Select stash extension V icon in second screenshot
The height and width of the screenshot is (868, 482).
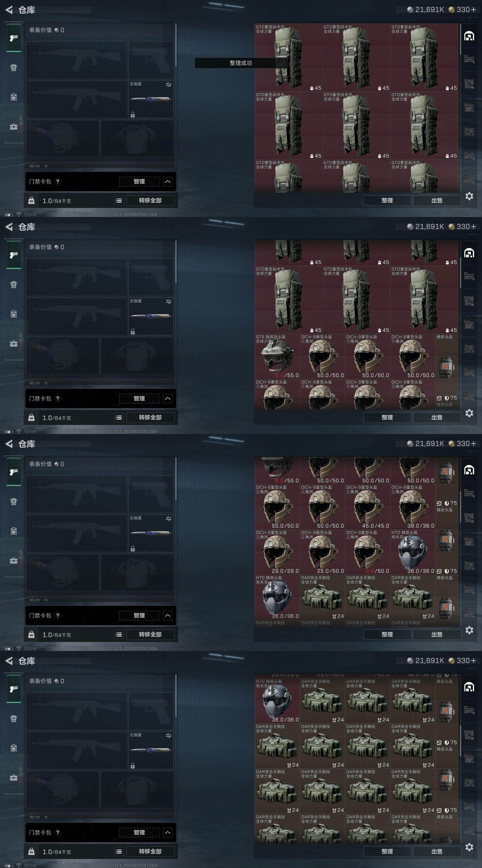click(x=469, y=348)
